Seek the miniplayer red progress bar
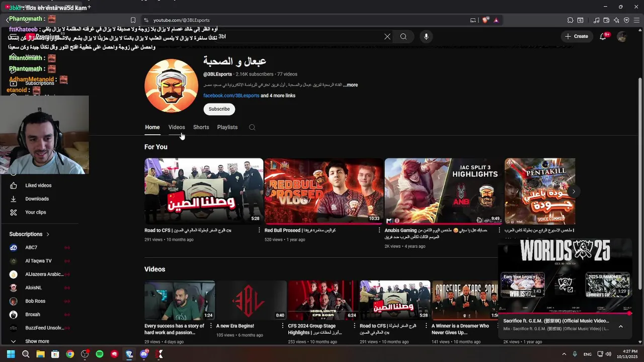Image resolution: width=644 pixels, height=362 pixels. click(x=564, y=314)
